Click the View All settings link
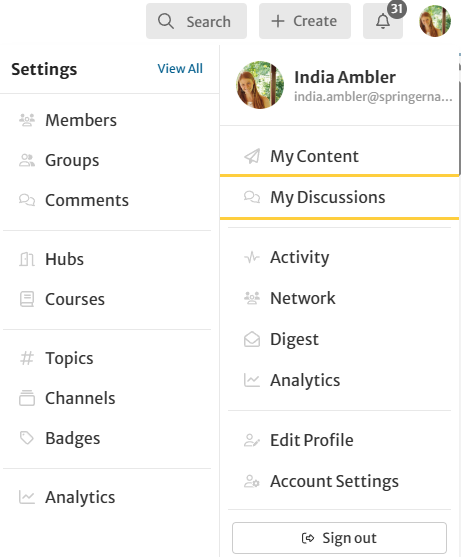The width and height of the screenshot is (461, 557). click(x=180, y=69)
